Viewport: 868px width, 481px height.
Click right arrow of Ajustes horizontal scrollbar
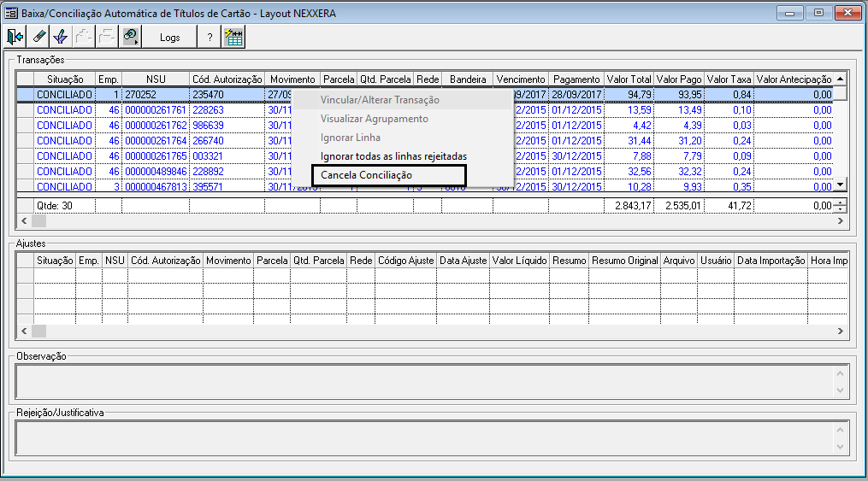[841, 331]
